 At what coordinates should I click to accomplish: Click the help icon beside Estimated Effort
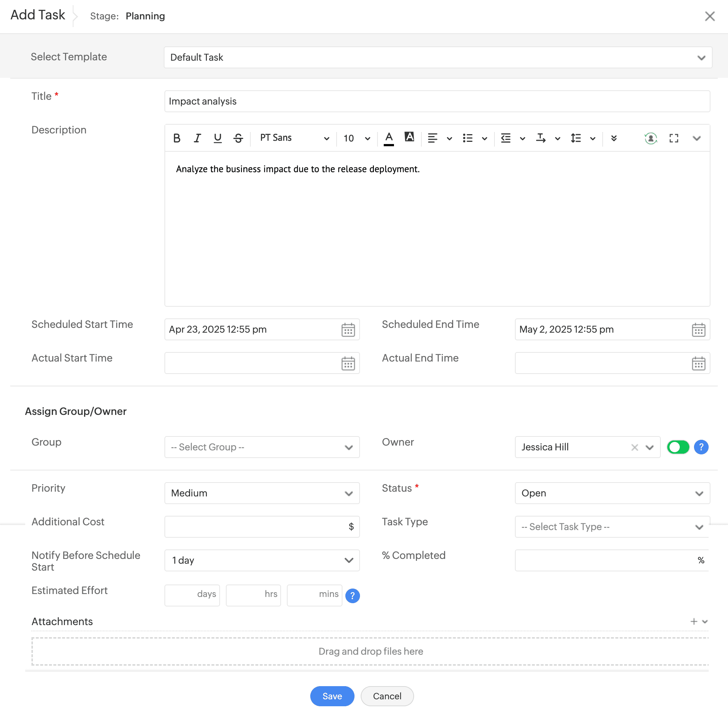[x=352, y=595]
